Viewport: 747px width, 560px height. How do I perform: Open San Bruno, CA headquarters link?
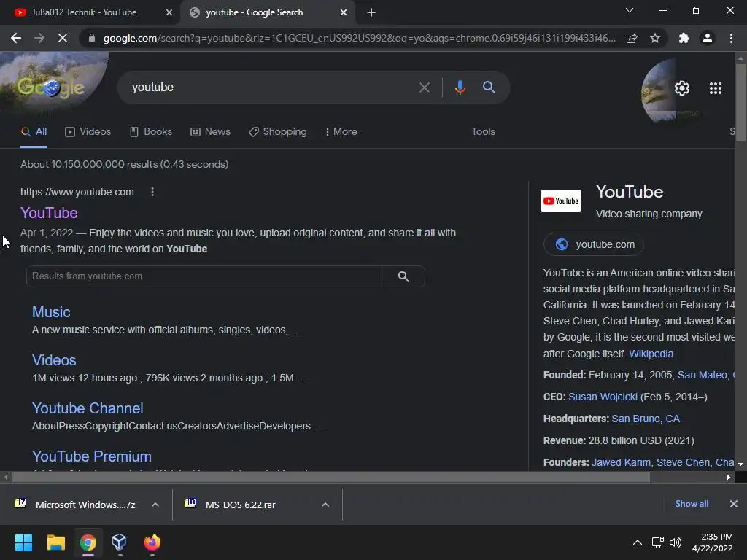pos(646,419)
